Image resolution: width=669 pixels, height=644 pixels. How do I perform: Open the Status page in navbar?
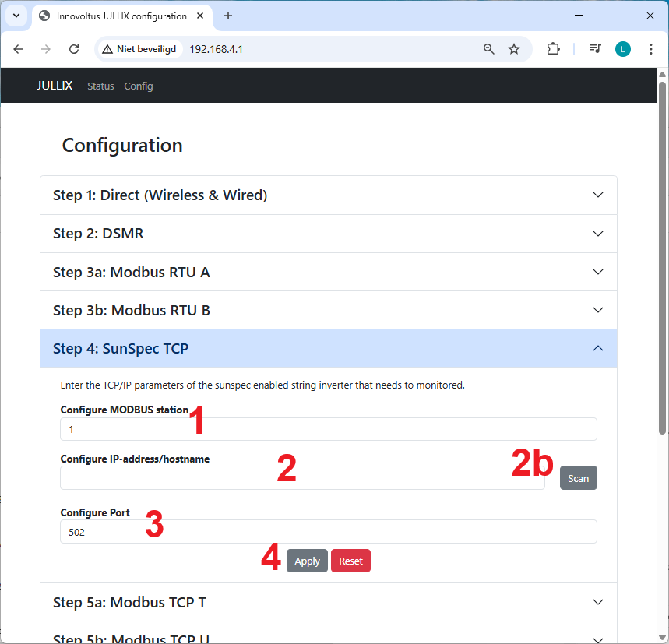click(x=100, y=86)
